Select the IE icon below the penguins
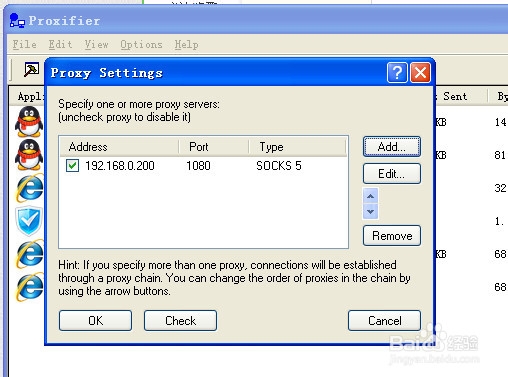This screenshot has height=377, width=508. [x=30, y=188]
